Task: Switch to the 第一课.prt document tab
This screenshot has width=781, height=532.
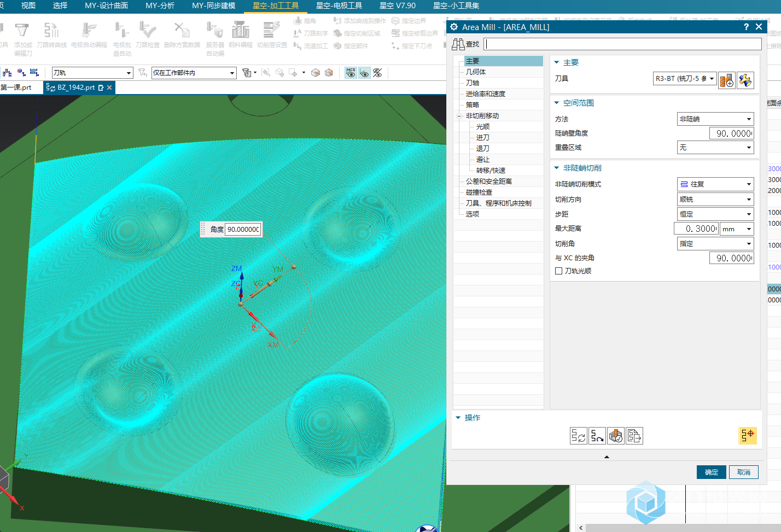Action: 16,87
